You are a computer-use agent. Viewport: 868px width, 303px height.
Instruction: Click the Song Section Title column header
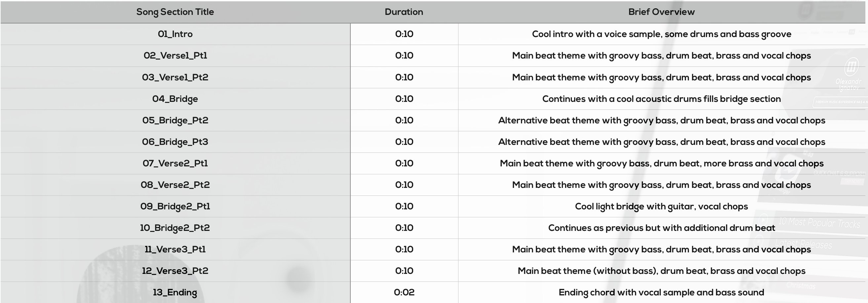coord(175,12)
